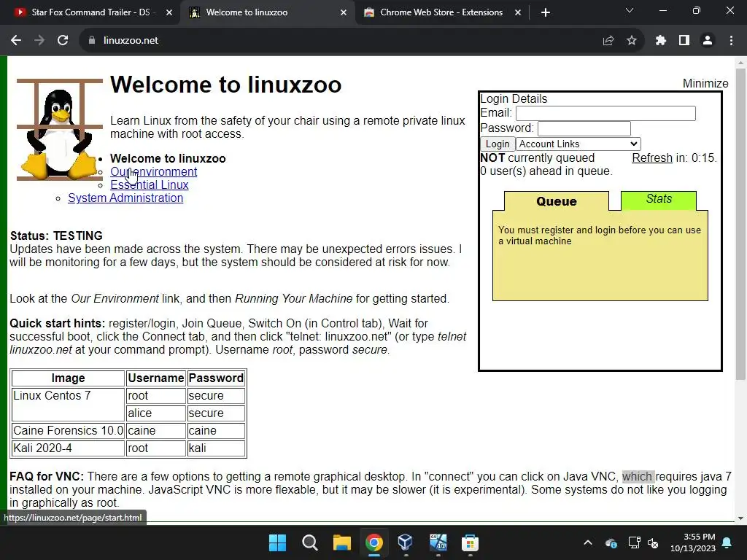The image size is (747, 560).
Task: Open the taskbar app beside VirtualBox
Action: [x=438, y=542]
